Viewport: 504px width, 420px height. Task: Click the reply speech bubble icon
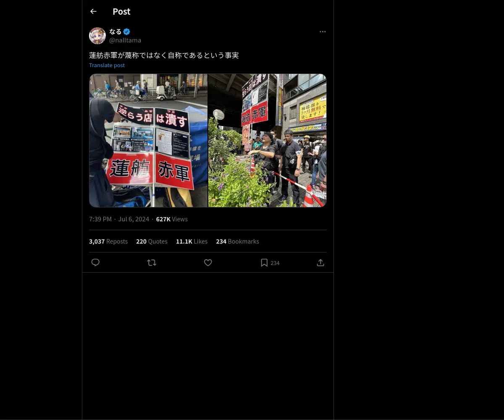[95, 262]
